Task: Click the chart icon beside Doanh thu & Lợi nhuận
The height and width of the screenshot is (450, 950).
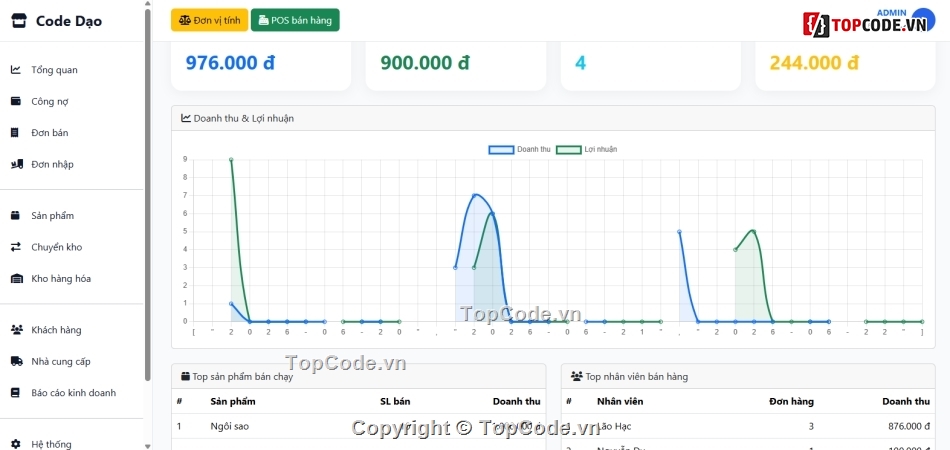Action: pos(186,118)
